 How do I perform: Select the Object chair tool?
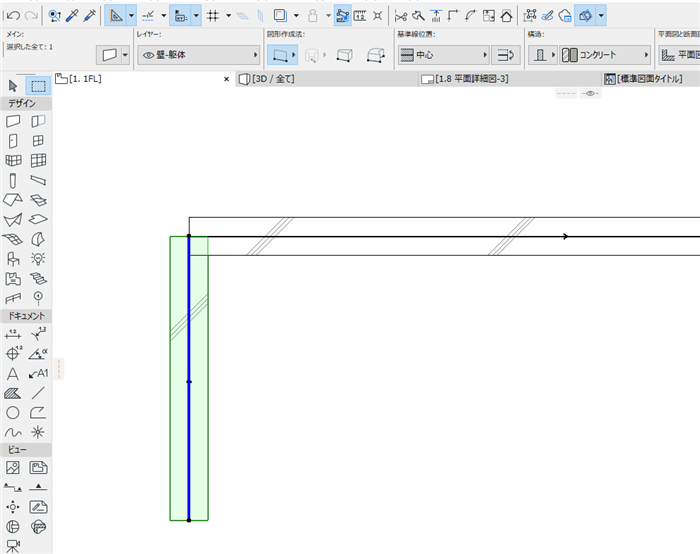[x=13, y=259]
